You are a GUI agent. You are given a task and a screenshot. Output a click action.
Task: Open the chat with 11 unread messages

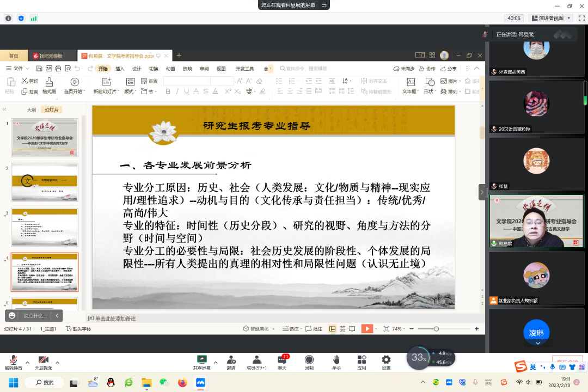[282, 363]
